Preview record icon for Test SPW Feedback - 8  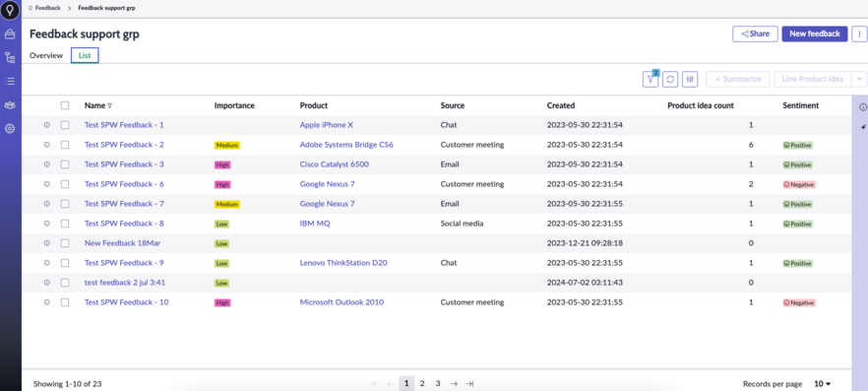[47, 224]
